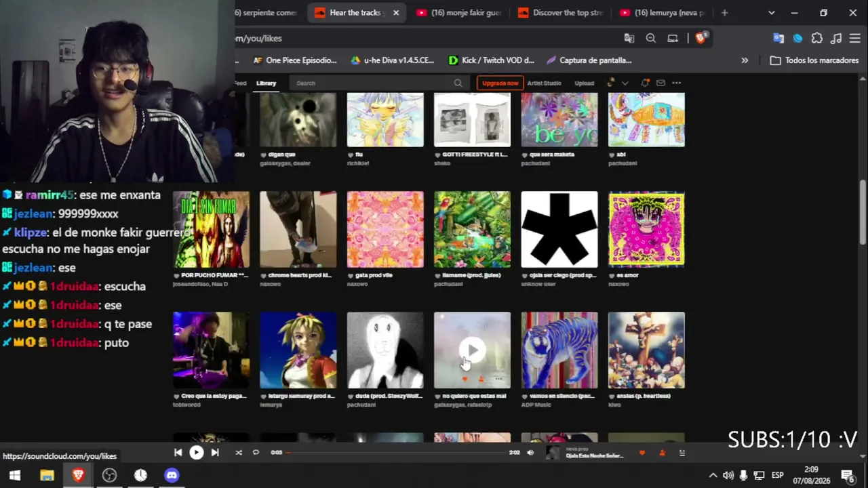Open the Windows Start menu
868x488 pixels.
(14, 475)
